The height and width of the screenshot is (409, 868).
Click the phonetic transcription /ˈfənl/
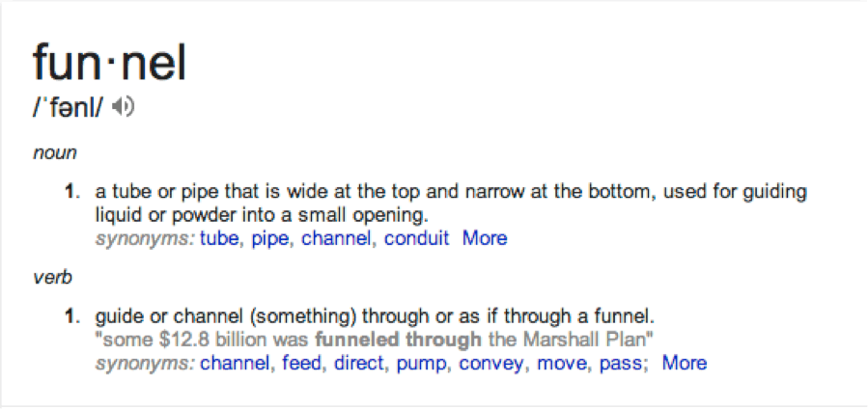pyautogui.click(x=68, y=108)
